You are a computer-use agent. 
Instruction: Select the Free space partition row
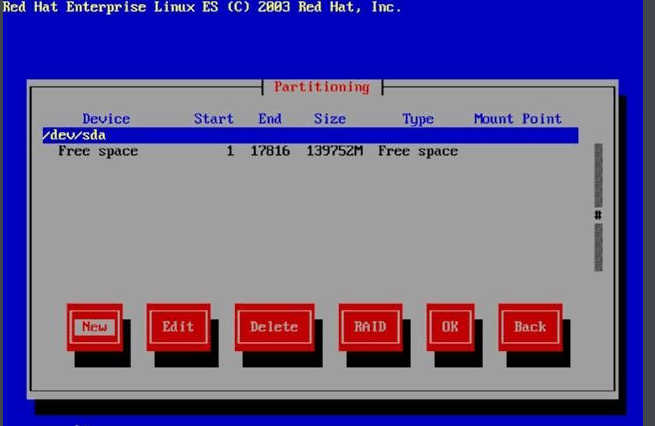310,151
